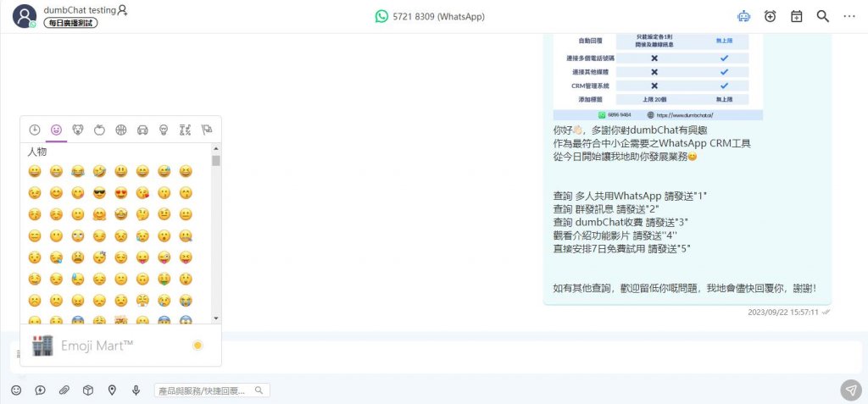
Task: Switch to objects lightbulb emoji tab
Action: [x=164, y=130]
